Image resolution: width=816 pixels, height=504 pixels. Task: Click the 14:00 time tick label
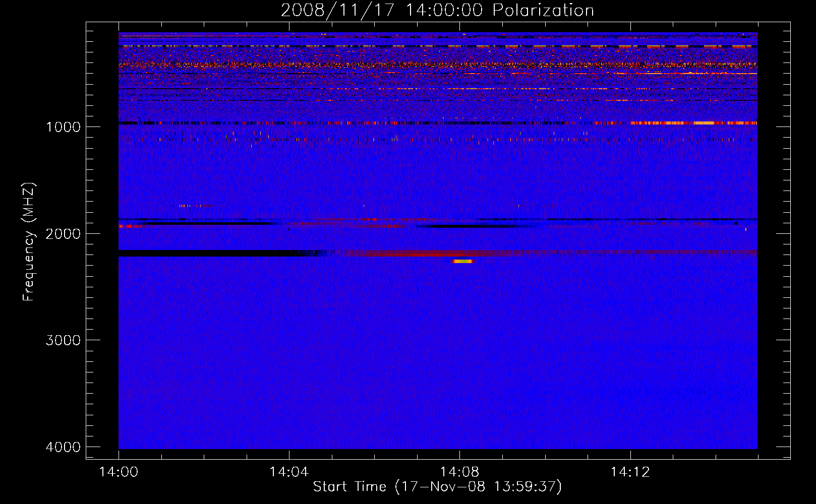coord(119,472)
